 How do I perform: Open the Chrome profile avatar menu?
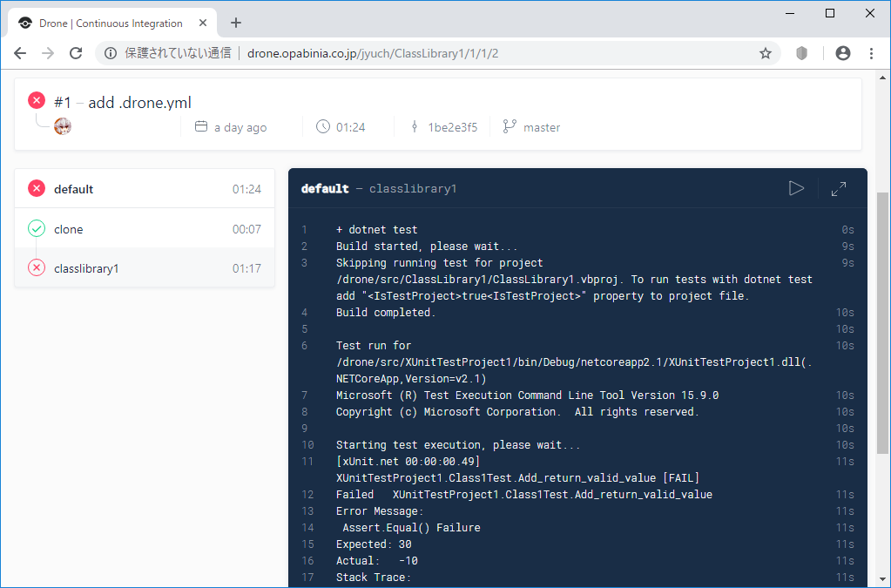click(x=843, y=53)
